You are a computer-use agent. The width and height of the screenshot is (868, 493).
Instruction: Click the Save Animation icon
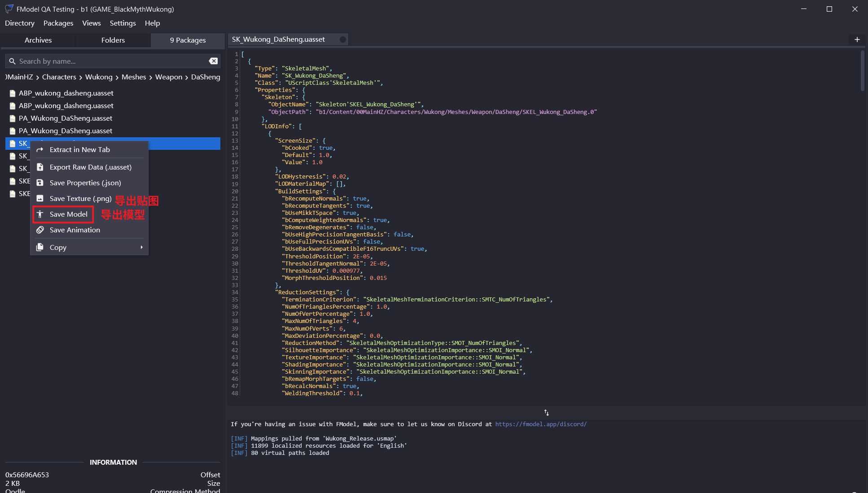pos(40,230)
